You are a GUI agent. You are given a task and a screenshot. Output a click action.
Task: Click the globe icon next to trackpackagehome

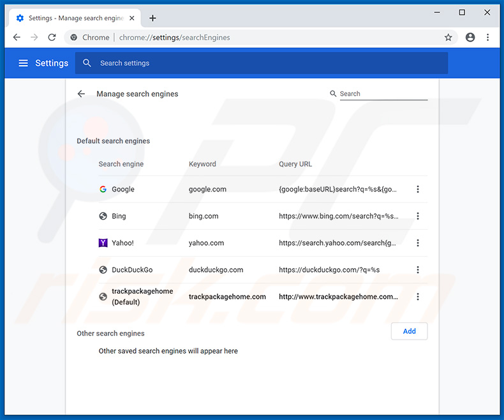click(103, 297)
